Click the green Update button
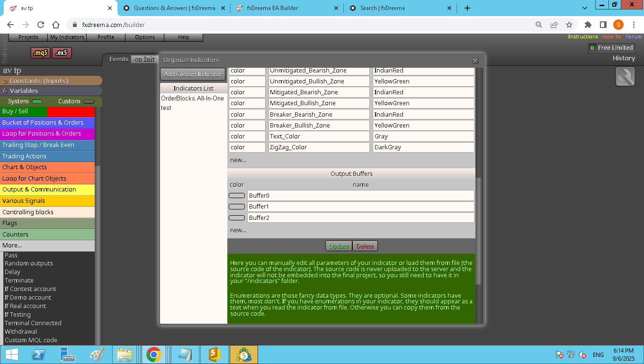644x364 pixels. 339,246
